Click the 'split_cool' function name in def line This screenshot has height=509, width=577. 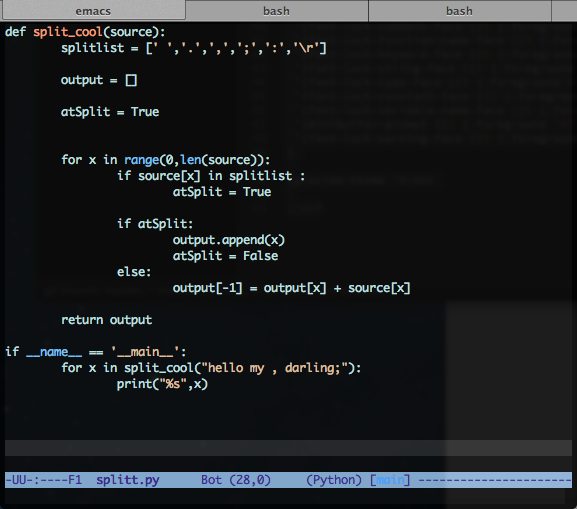68,32
